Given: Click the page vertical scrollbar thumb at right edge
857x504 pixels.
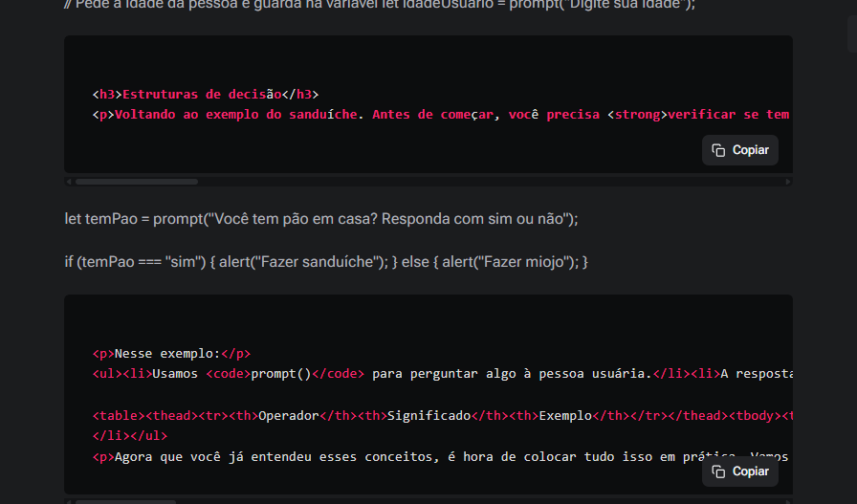Looking at the screenshot, I should [852, 33].
